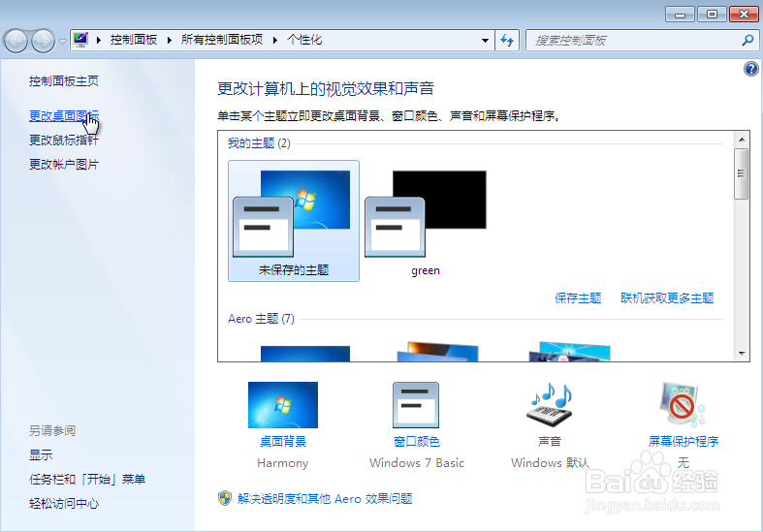The image size is (763, 532).
Task: Expand the arrow after 控制面板 breadcrumb
Action: point(170,41)
